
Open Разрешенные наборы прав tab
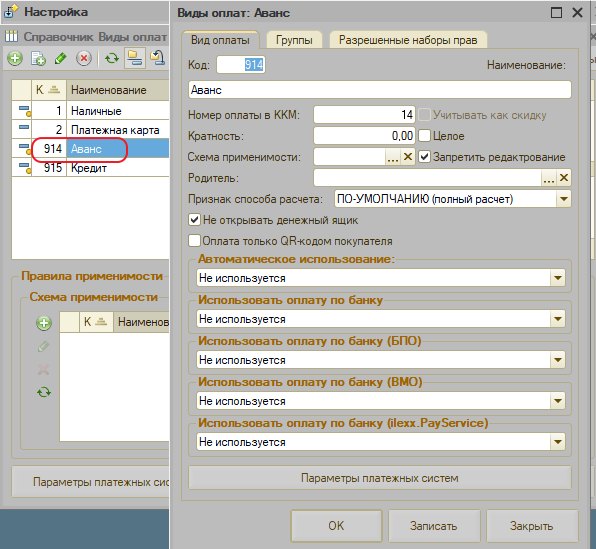[x=408, y=40]
